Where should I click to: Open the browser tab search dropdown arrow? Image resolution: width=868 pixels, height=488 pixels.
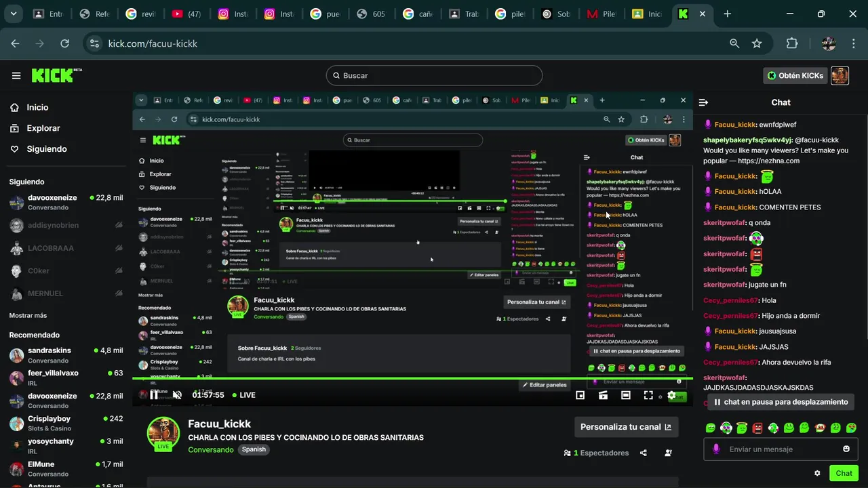tap(14, 14)
